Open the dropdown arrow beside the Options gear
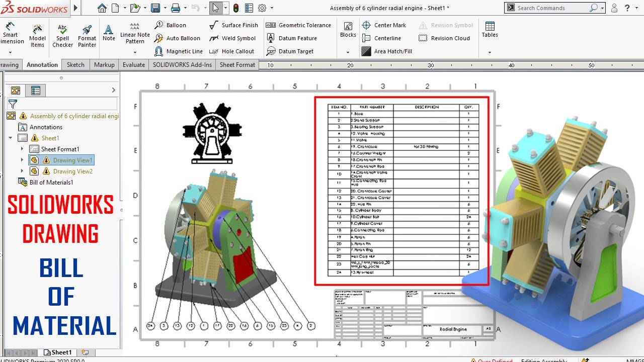644x362 pixels. point(272,8)
